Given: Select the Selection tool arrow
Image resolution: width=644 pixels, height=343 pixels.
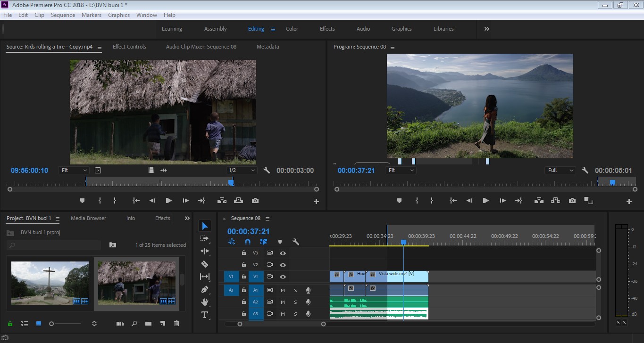Looking at the screenshot, I should pyautogui.click(x=205, y=226).
